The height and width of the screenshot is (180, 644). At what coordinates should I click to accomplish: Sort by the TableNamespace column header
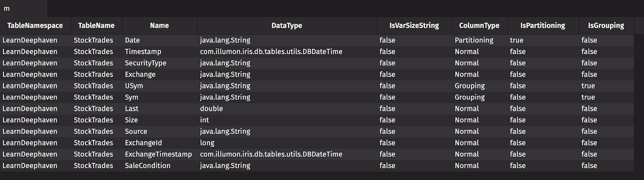click(35, 26)
